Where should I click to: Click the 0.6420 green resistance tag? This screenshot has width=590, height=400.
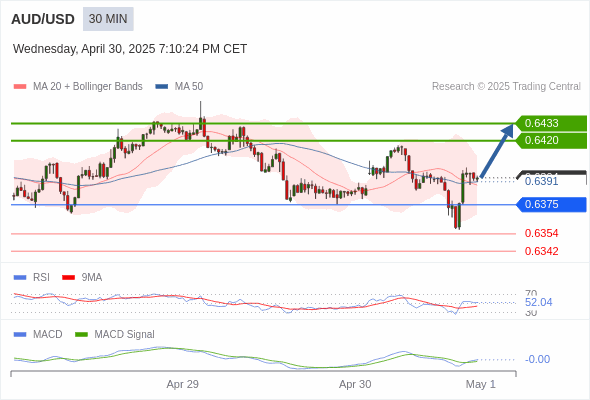pyautogui.click(x=551, y=141)
